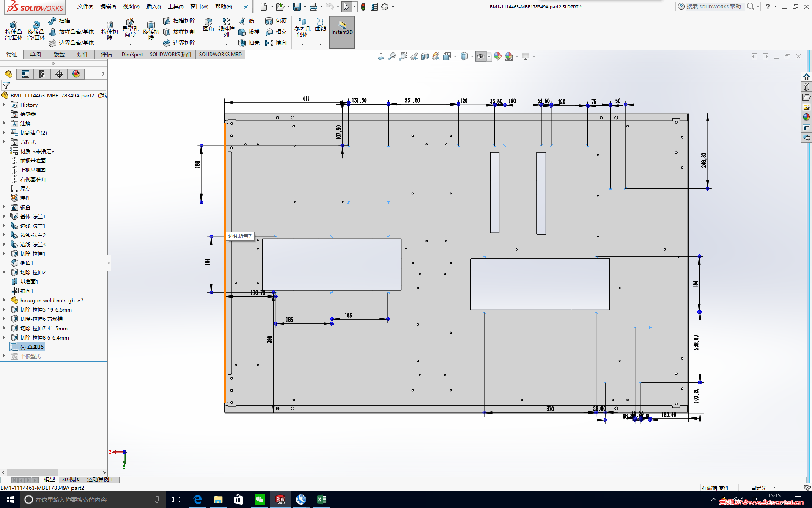Screen dimensions: 812x508
Task: Switch to the 钣金 Sheet Metal tab
Action: (x=59, y=54)
